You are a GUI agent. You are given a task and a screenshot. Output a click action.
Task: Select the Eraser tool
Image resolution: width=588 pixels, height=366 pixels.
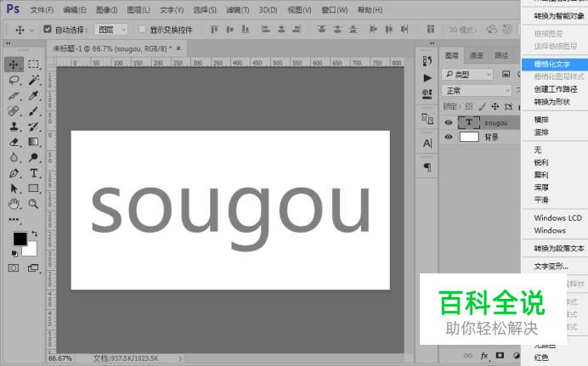[x=14, y=142]
